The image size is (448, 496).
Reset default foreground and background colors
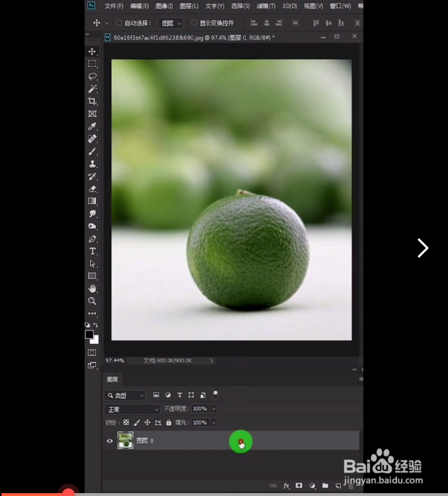point(87,325)
